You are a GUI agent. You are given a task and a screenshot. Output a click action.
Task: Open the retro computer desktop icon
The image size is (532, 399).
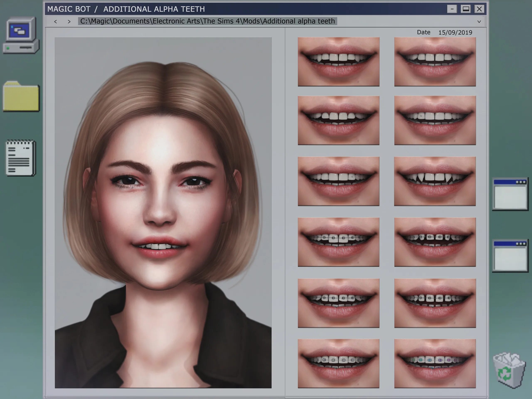[21, 35]
